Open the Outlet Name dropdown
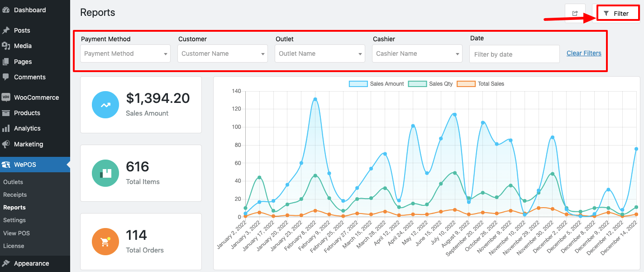The height and width of the screenshot is (272, 644). click(x=320, y=53)
